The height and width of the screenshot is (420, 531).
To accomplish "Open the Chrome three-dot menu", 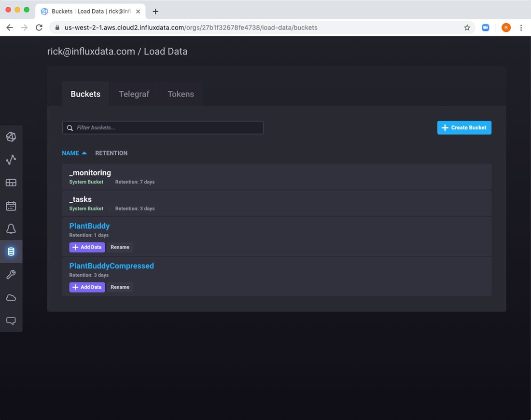I will coord(521,28).
